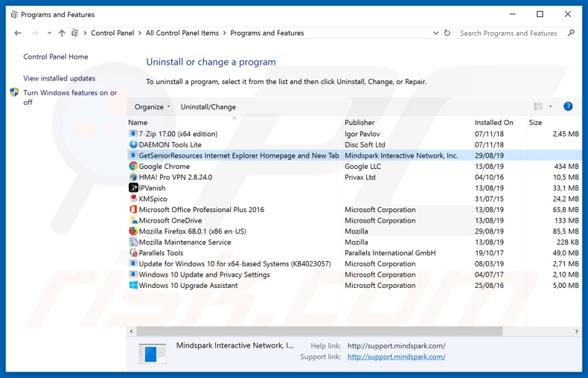Go up one level with up arrow
Image resolution: width=588 pixels, height=378 pixels.
tap(62, 33)
